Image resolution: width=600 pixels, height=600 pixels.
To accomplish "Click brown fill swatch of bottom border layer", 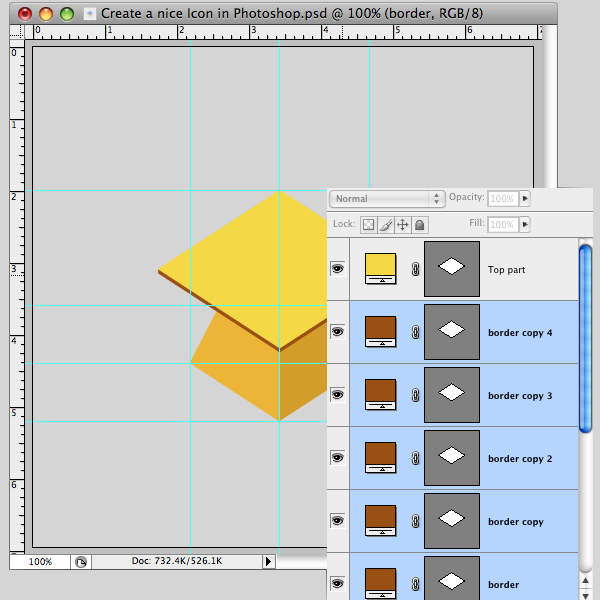I will point(380,584).
